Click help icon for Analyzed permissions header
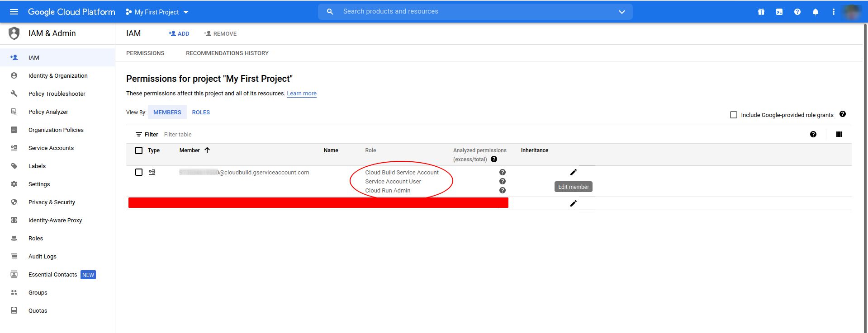Screen dimensions: 868x333 (x=494, y=159)
